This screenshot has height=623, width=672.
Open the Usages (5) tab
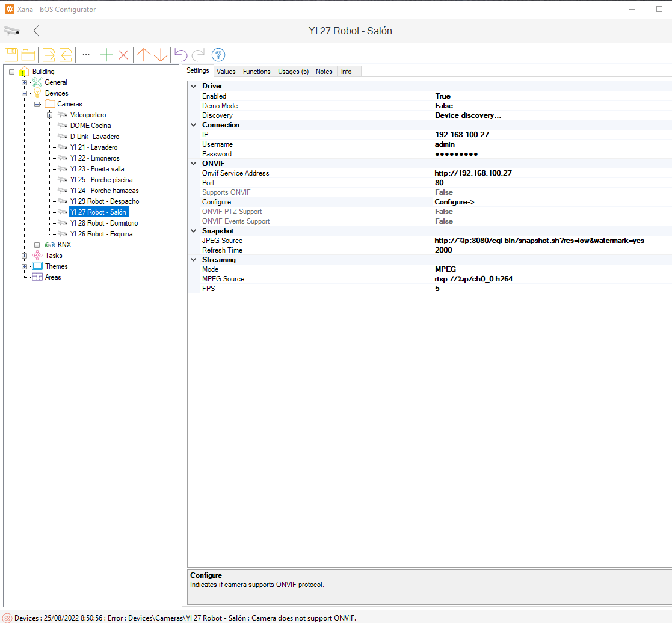[x=293, y=72]
